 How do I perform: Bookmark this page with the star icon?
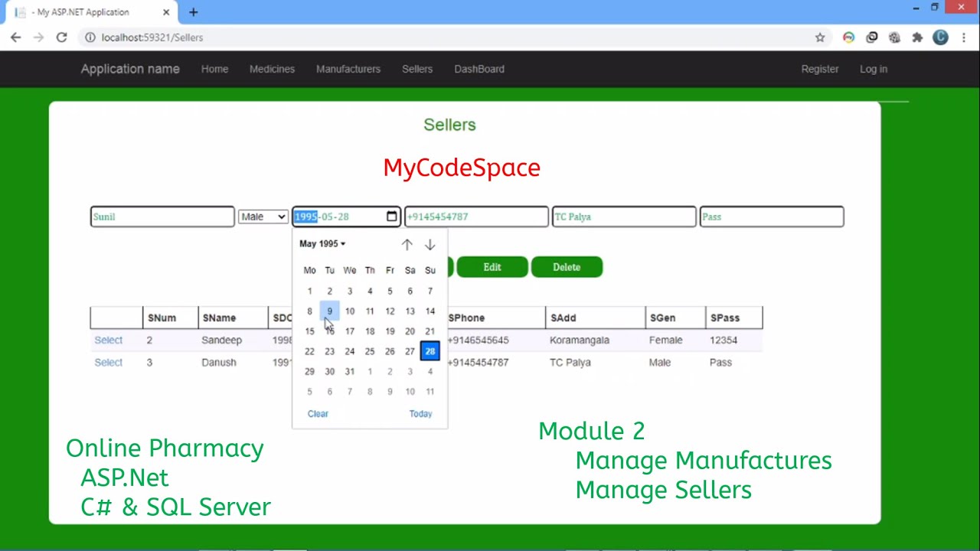click(x=820, y=37)
